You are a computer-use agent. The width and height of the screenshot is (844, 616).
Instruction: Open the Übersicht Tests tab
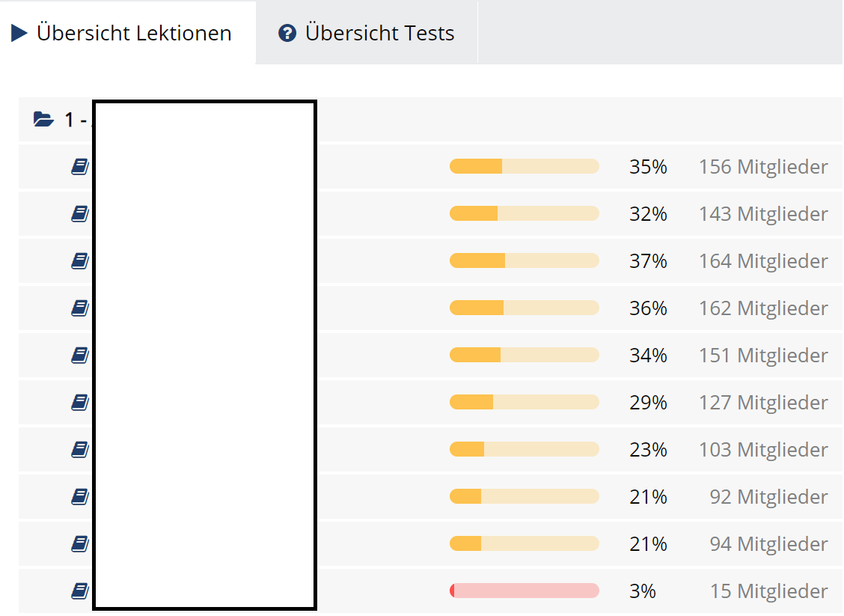(367, 33)
